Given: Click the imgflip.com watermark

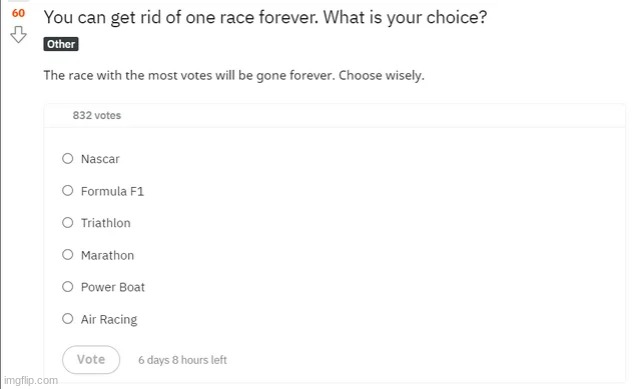Looking at the screenshot, I should [31, 380].
